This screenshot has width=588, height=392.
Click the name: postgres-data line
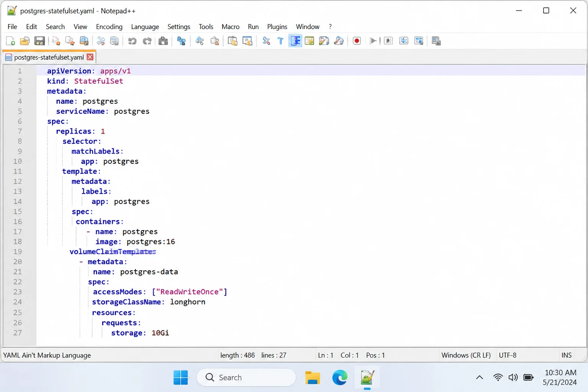136,272
